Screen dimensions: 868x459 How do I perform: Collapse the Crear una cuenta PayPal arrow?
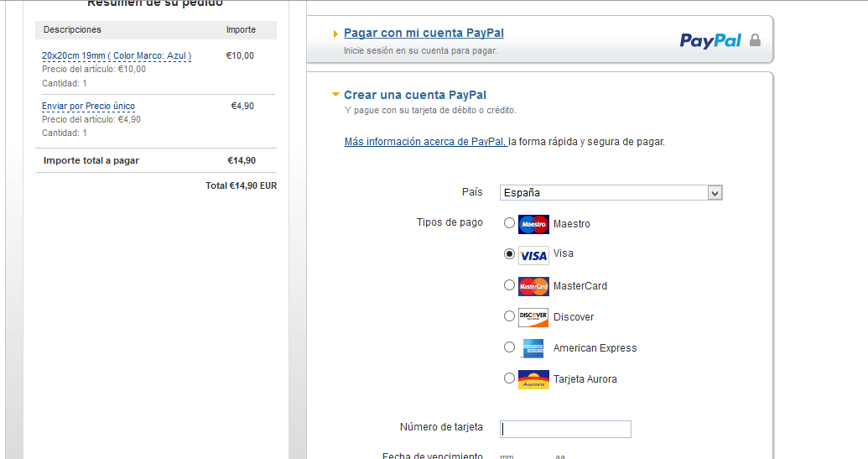[x=335, y=95]
